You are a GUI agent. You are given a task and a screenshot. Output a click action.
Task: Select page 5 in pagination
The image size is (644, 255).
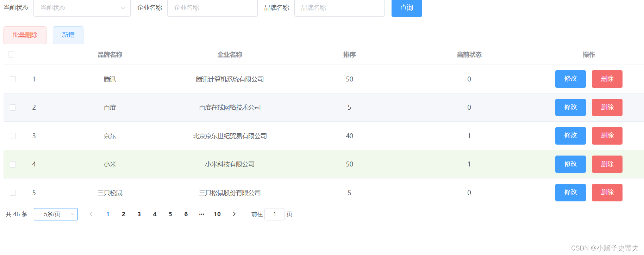tap(170, 214)
